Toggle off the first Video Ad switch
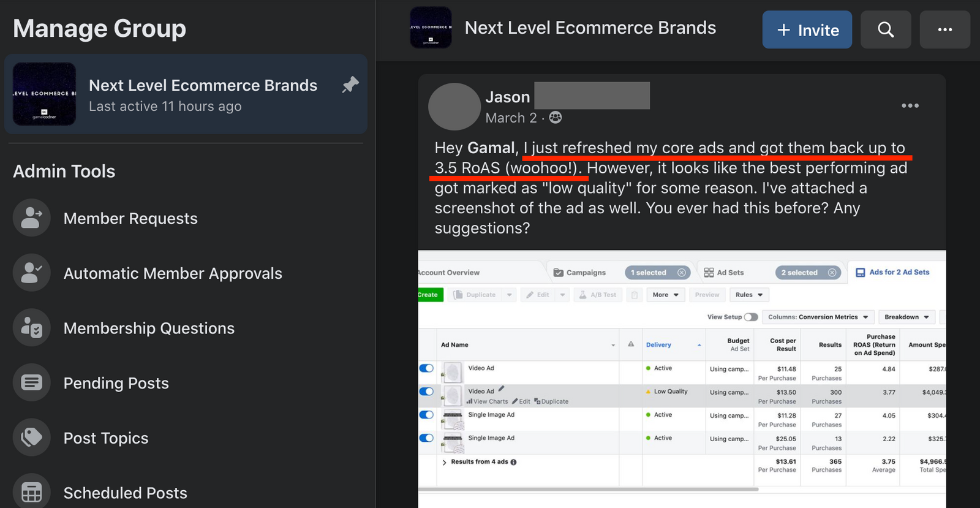This screenshot has width=980, height=508. [x=426, y=368]
